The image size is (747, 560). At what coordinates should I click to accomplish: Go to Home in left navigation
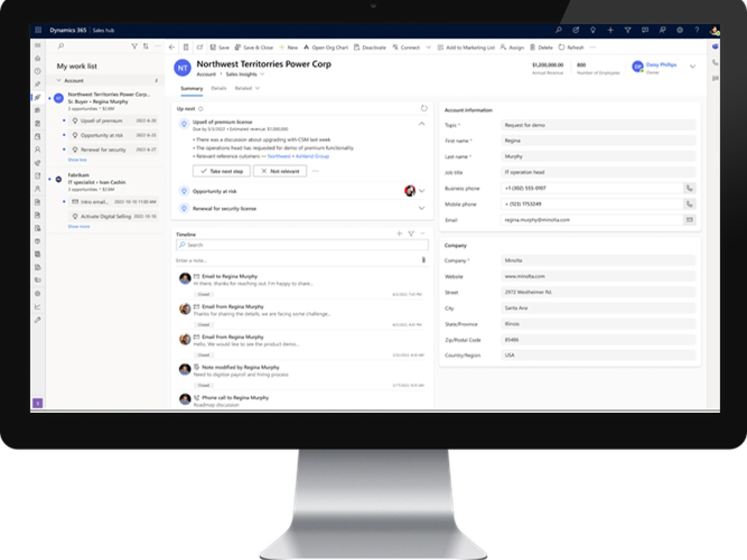[x=38, y=58]
